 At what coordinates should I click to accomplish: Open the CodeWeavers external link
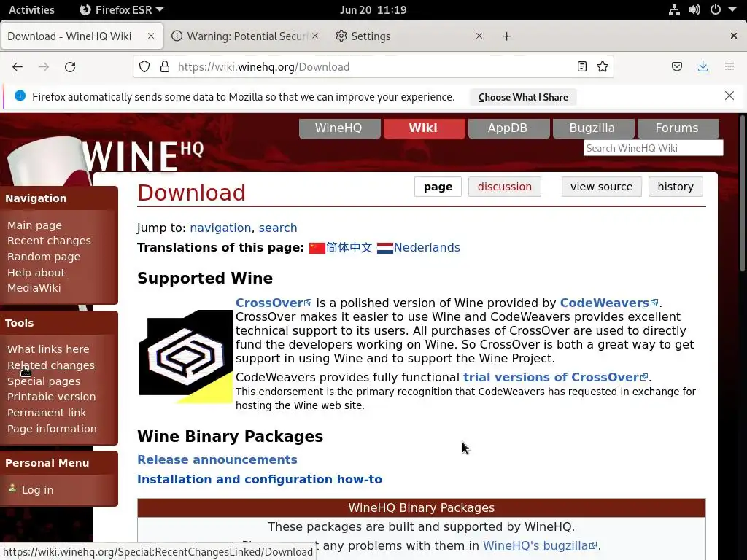coord(609,303)
